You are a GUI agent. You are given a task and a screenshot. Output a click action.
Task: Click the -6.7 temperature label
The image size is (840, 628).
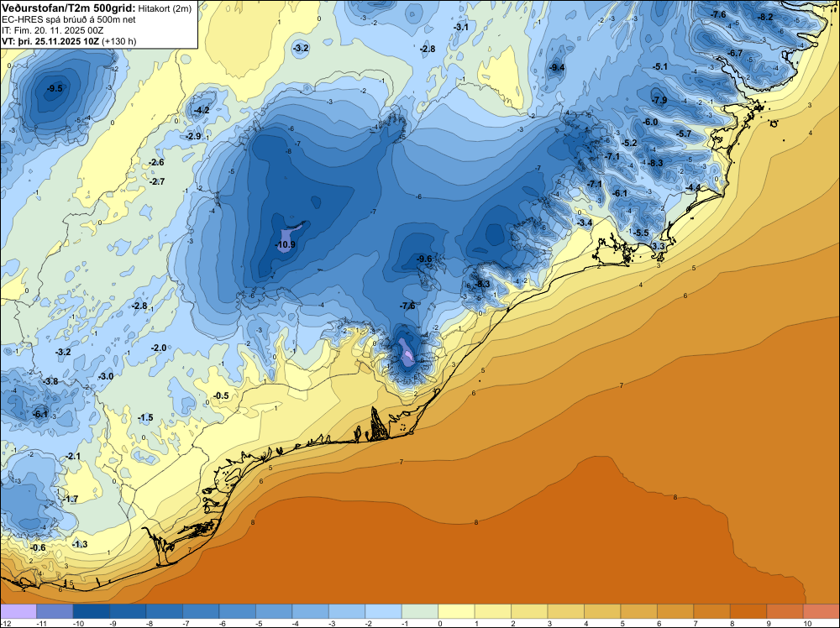(736, 53)
